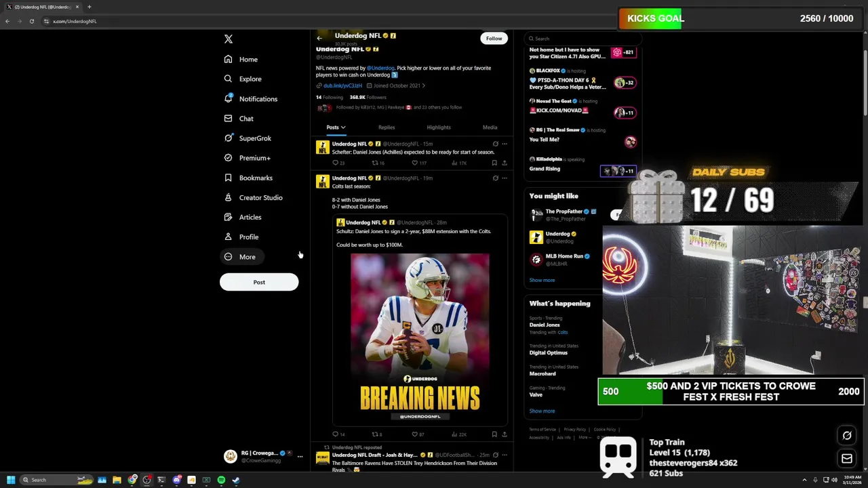The height and width of the screenshot is (488, 868).
Task: Open Spotify from the taskbar
Action: (x=221, y=480)
